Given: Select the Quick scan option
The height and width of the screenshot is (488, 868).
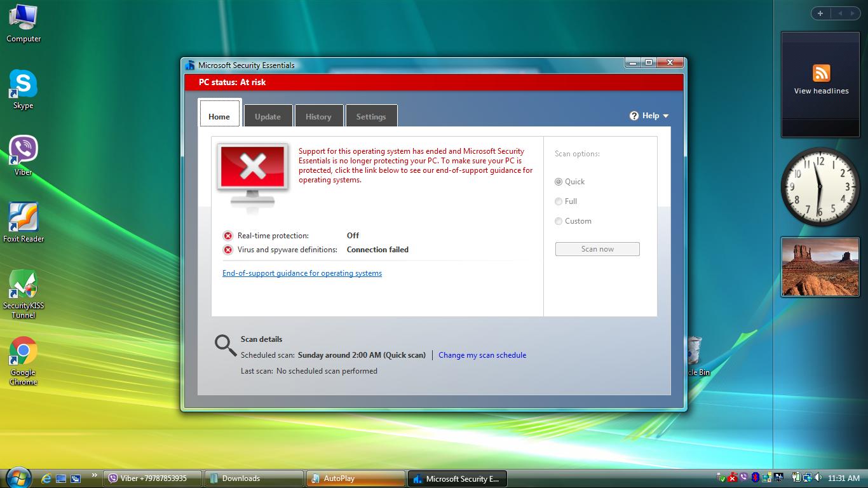Looking at the screenshot, I should pos(569,182).
